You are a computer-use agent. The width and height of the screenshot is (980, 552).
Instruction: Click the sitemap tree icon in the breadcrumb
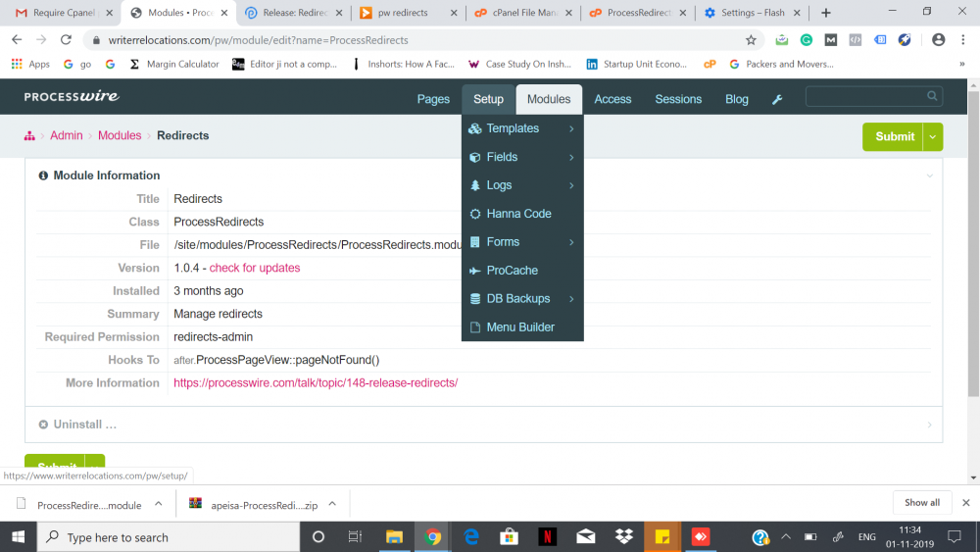click(x=30, y=135)
